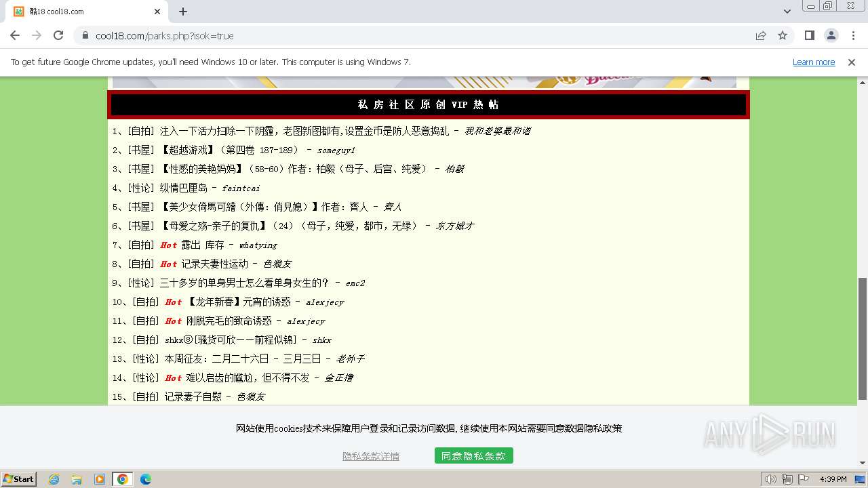
Task: Click author name shkx in italics
Action: pyautogui.click(x=321, y=340)
